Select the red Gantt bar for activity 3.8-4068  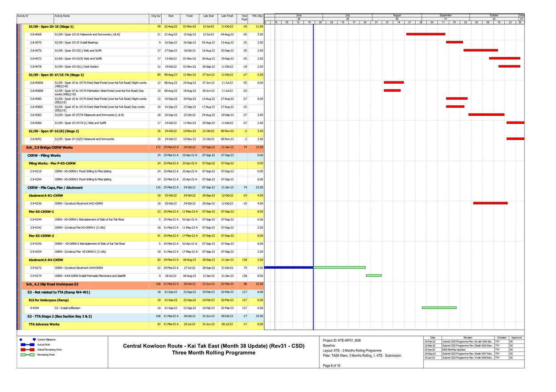click(x=425, y=34)
